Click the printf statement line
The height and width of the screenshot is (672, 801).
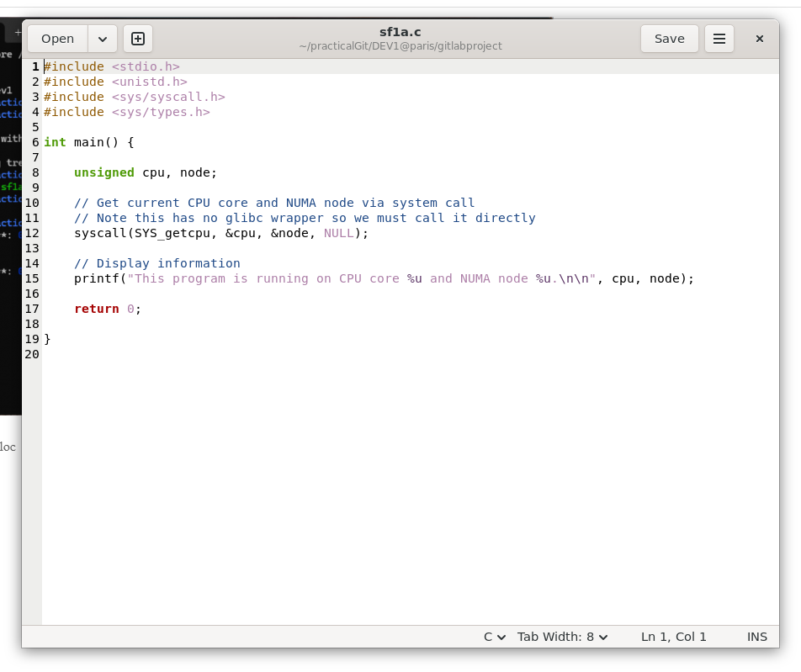coord(385,279)
